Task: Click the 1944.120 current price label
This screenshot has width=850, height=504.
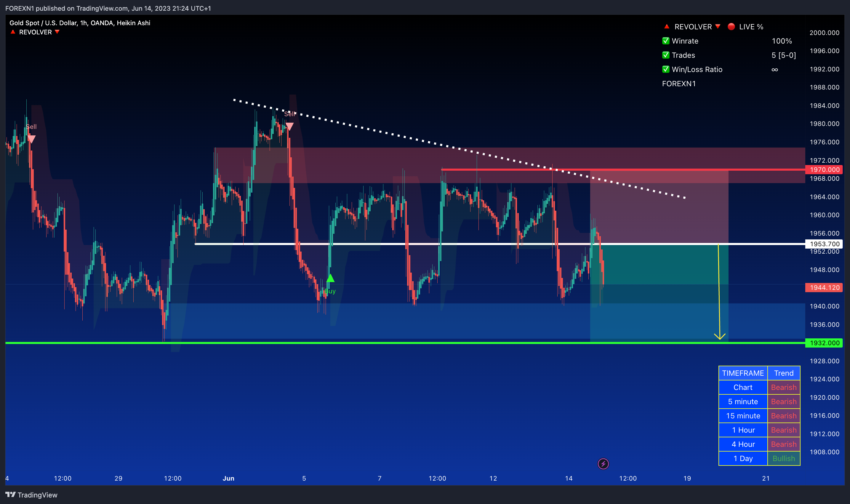Action: point(824,287)
